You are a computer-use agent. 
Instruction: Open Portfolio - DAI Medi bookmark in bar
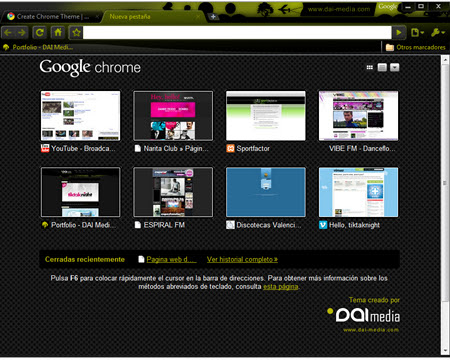pos(38,47)
